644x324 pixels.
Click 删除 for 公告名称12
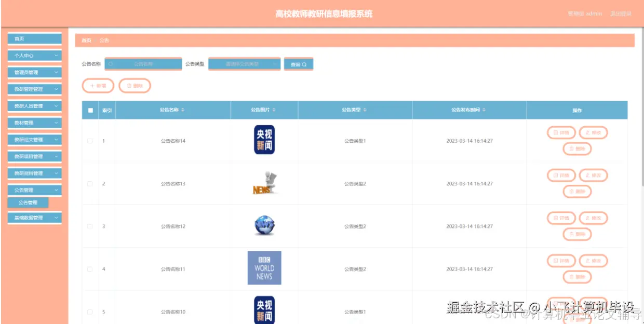coord(577,234)
